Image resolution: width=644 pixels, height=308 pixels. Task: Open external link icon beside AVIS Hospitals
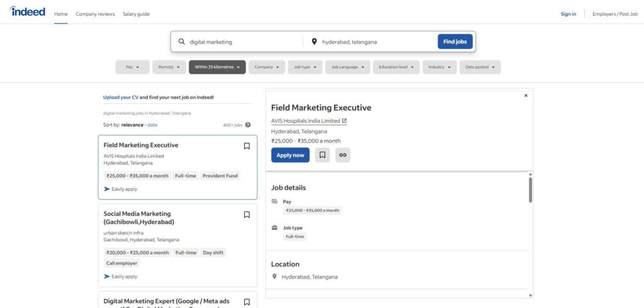[344, 121]
